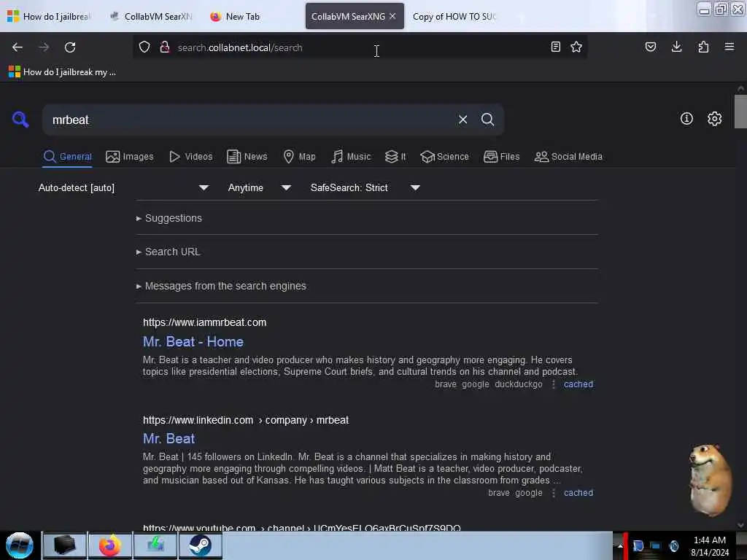
Task: Expand the Suggestions section
Action: tap(169, 218)
